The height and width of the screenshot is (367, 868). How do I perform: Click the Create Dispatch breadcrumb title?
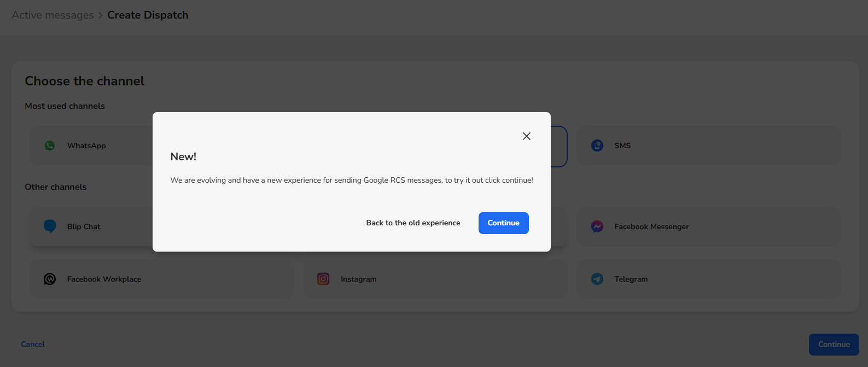(x=148, y=15)
